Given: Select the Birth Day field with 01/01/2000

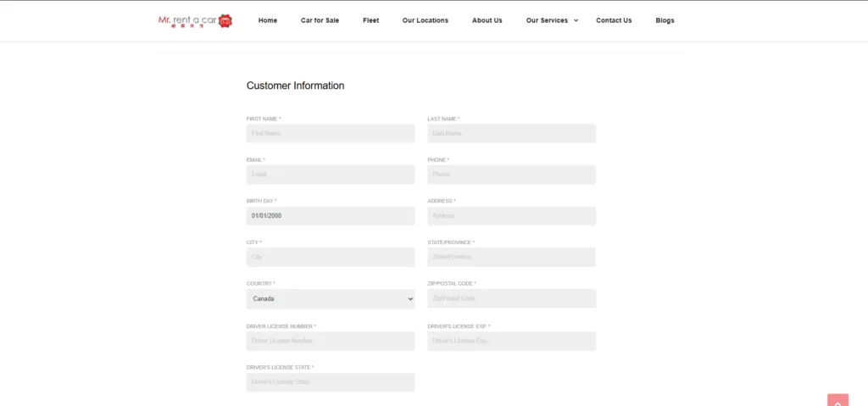Looking at the screenshot, I should pyautogui.click(x=331, y=216).
